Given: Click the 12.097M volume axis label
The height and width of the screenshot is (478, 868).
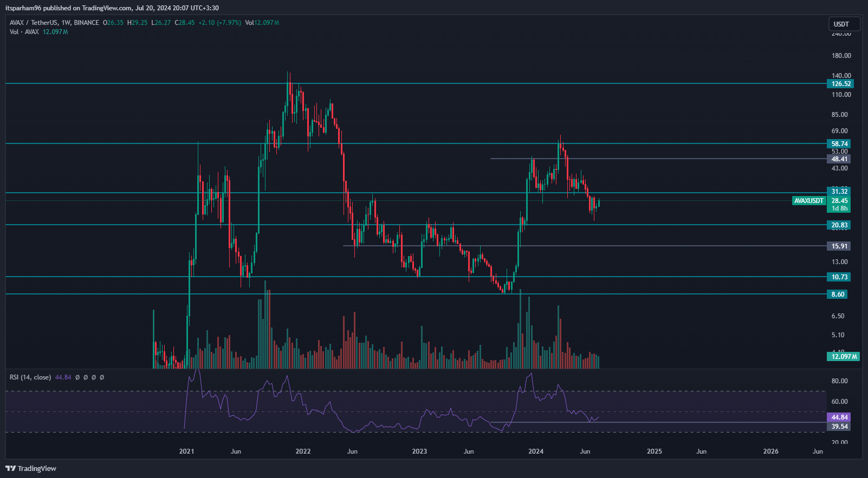Looking at the screenshot, I should (844, 356).
